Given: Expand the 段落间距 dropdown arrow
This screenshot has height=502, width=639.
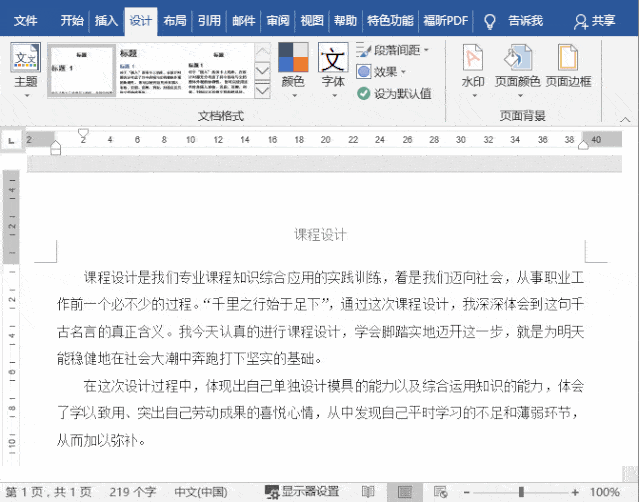Looking at the screenshot, I should click(426, 50).
